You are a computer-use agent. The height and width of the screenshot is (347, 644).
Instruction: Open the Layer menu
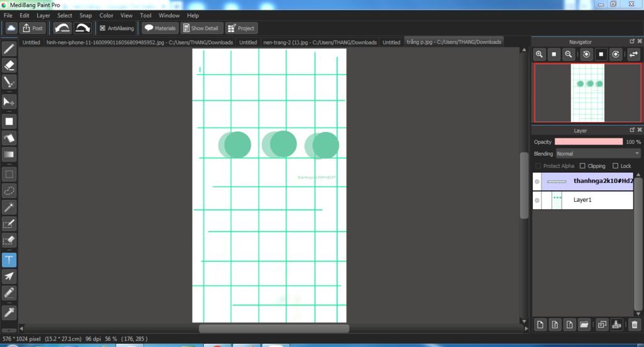tap(43, 15)
